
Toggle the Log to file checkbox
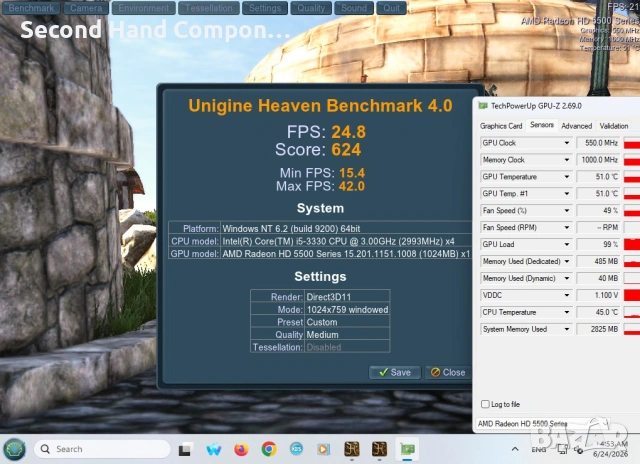(485, 404)
